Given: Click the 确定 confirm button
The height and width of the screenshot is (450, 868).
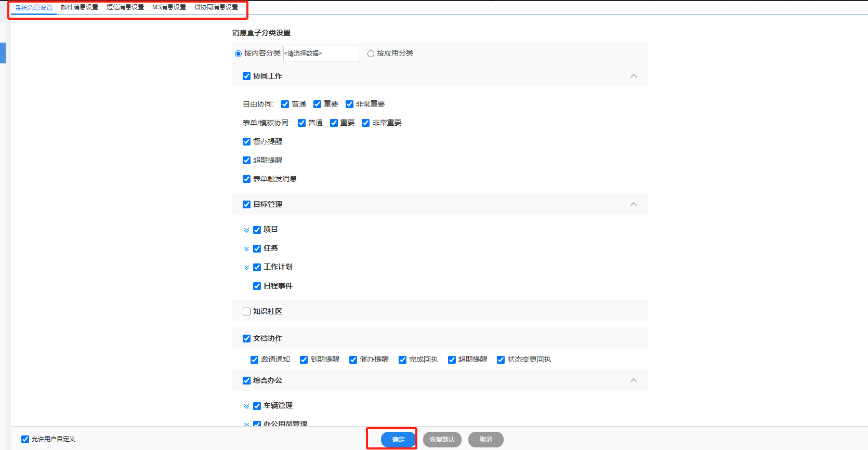Looking at the screenshot, I should pyautogui.click(x=398, y=440).
